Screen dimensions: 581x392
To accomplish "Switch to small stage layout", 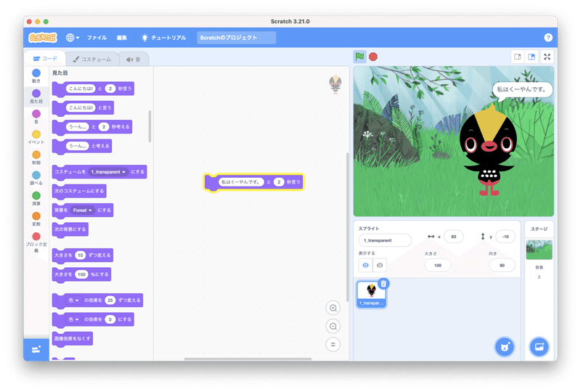I will coord(518,57).
